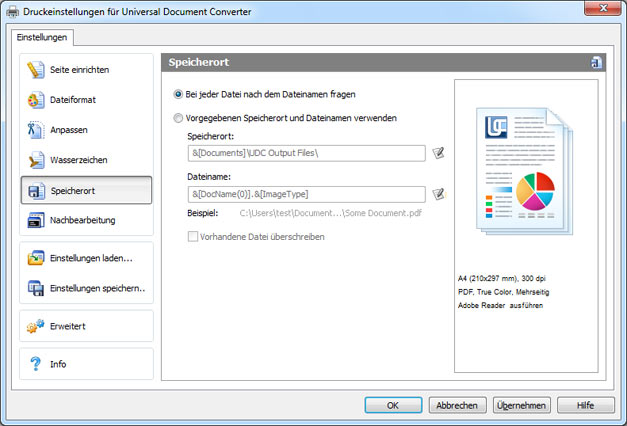Click the Erweitert gears icon
Image resolution: width=627 pixels, height=426 pixels.
click(35, 326)
